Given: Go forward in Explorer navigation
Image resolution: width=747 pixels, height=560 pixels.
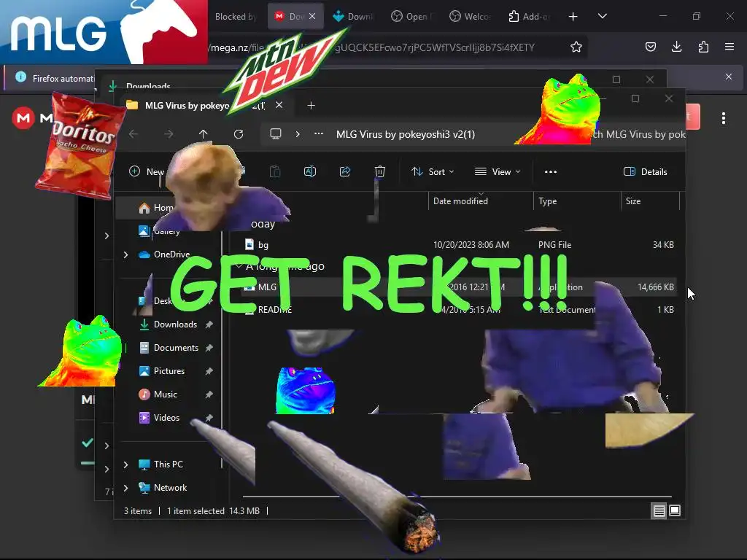Looking at the screenshot, I should click(169, 134).
